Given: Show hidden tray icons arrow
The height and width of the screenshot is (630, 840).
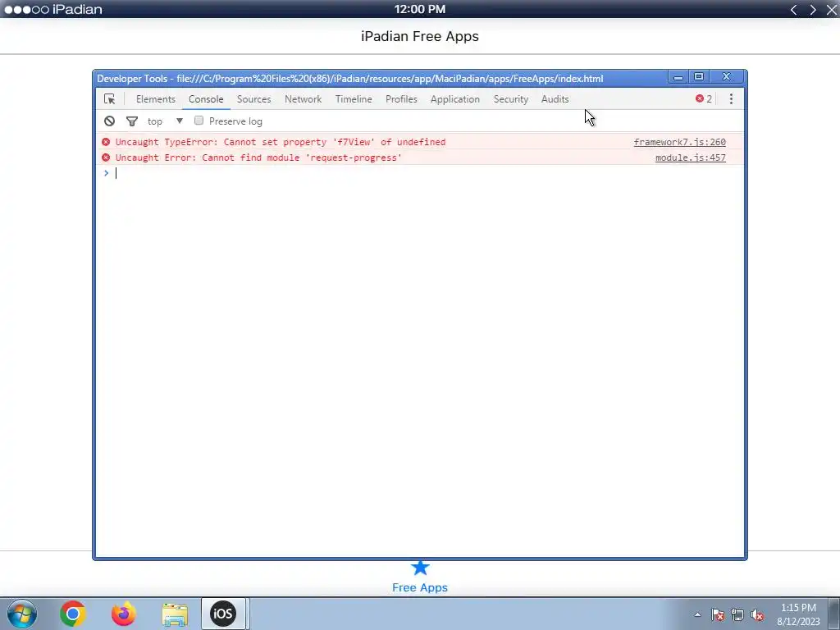Looking at the screenshot, I should tap(697, 614).
